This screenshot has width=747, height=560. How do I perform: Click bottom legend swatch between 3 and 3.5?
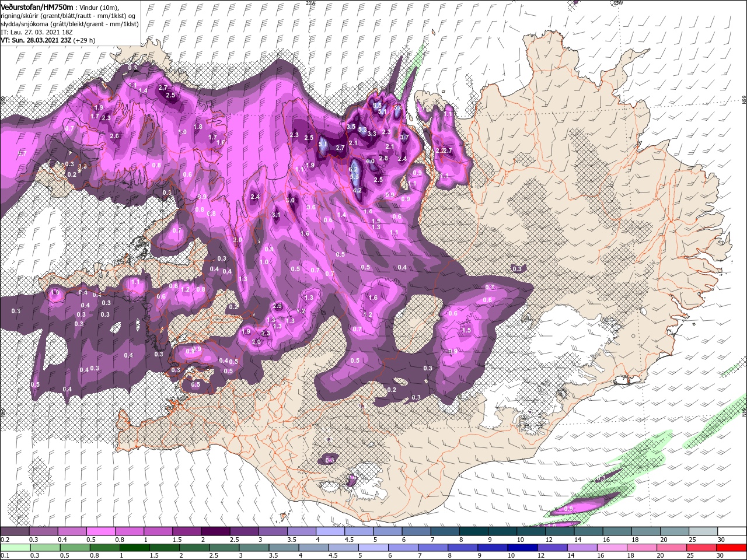click(254, 548)
